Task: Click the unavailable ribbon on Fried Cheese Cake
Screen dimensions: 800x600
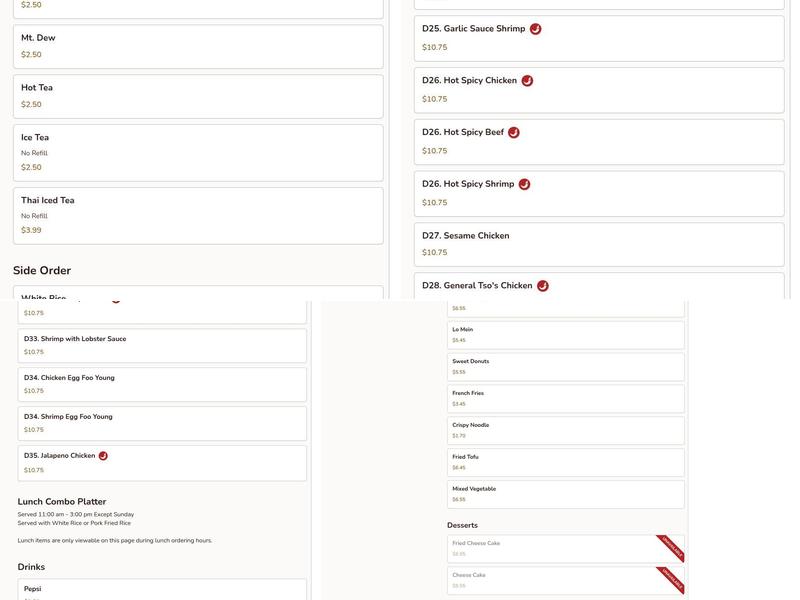Action: tap(671, 548)
